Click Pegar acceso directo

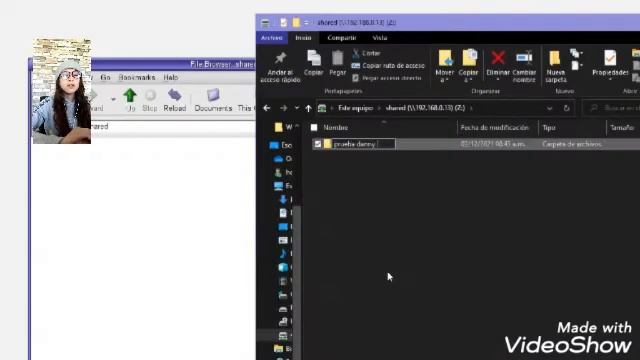click(387, 78)
